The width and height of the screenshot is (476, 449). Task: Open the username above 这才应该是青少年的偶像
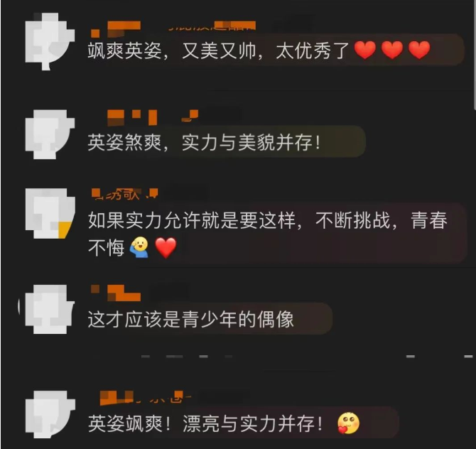point(116,293)
